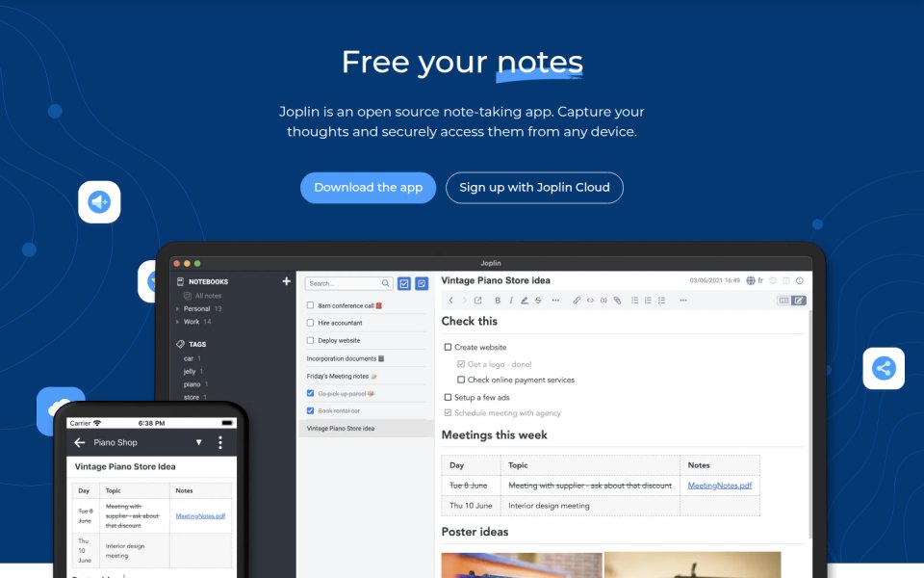Toggle the Markdown split view button

click(783, 301)
